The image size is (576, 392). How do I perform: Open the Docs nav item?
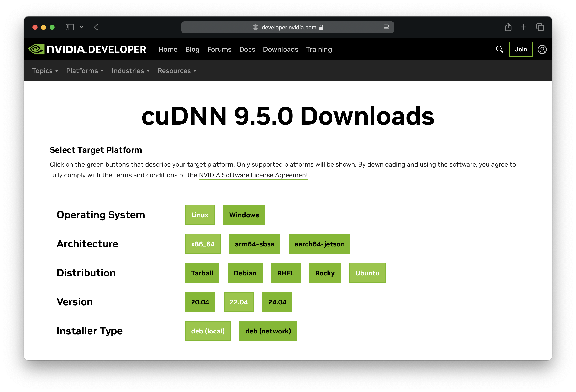tap(247, 49)
